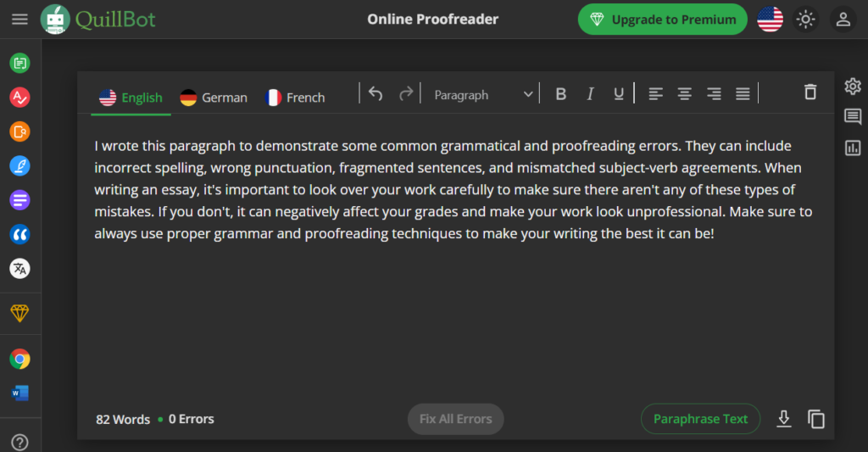Click the US flag language selector

coord(770,20)
